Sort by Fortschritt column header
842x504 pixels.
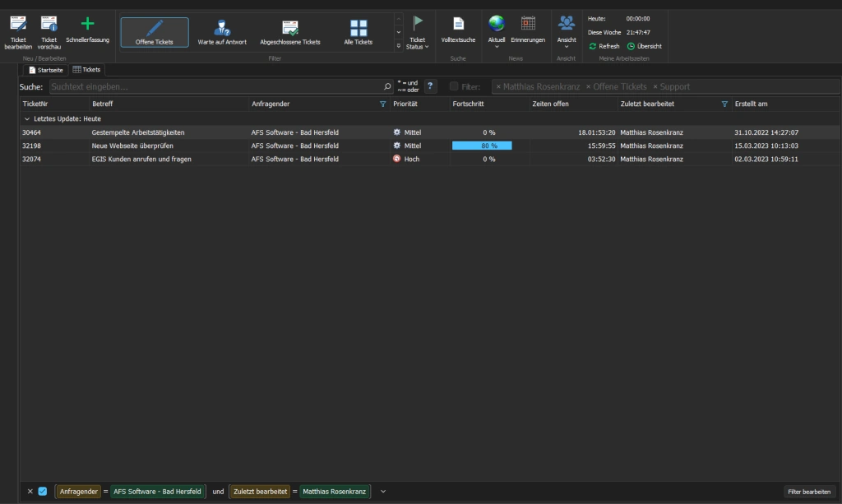point(490,104)
